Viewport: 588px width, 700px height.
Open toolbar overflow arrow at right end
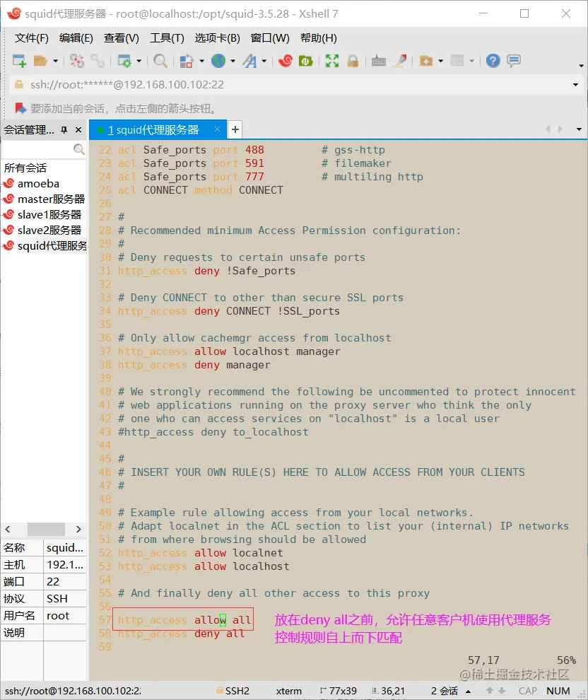point(581,66)
